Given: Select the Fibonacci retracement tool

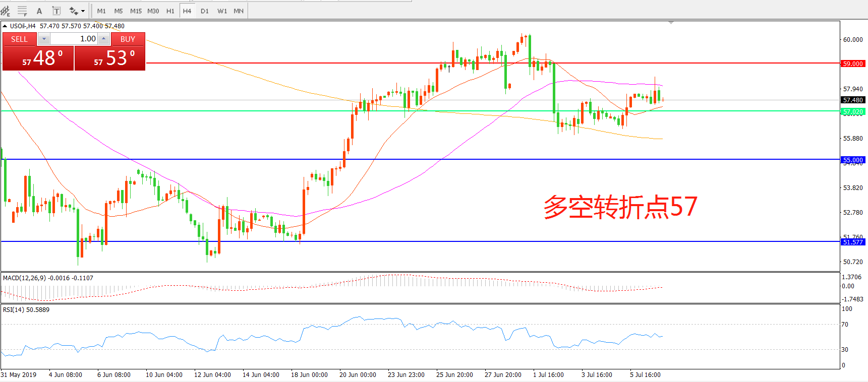Looking at the screenshot, I should pos(22,11).
